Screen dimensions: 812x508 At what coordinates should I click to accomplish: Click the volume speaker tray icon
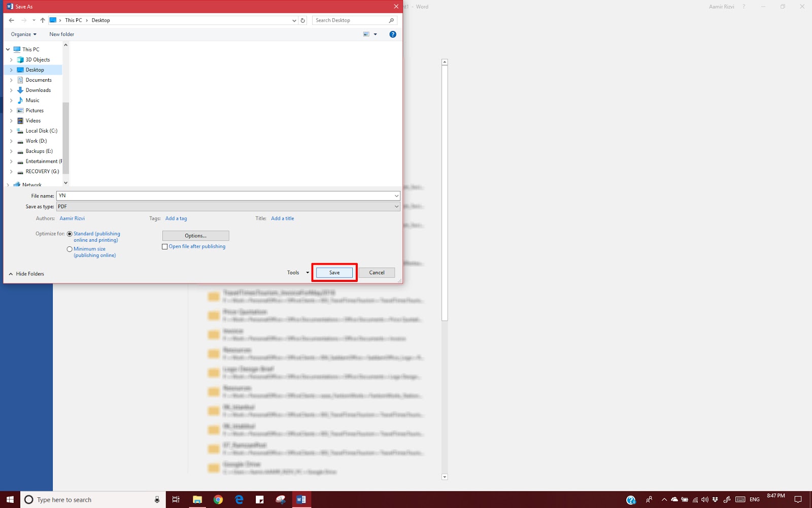[x=705, y=500]
